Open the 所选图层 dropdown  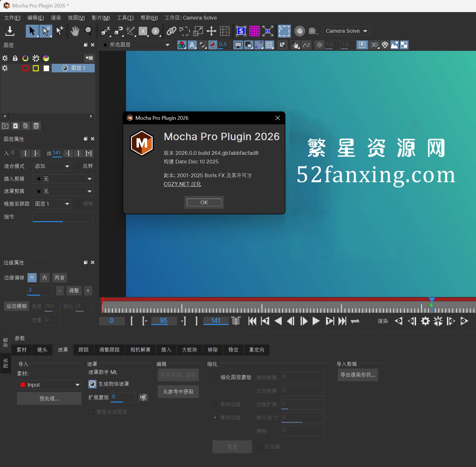pos(135,45)
